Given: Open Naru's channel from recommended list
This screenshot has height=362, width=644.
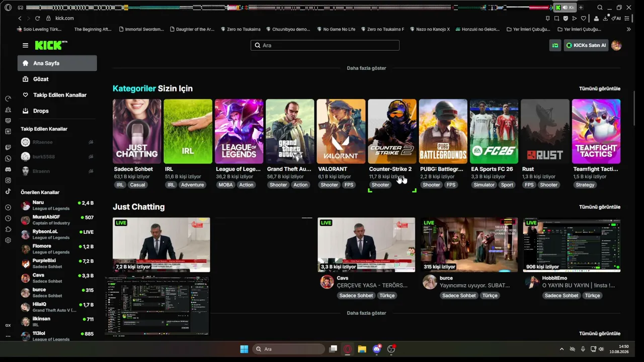Looking at the screenshot, I should pos(57,205).
